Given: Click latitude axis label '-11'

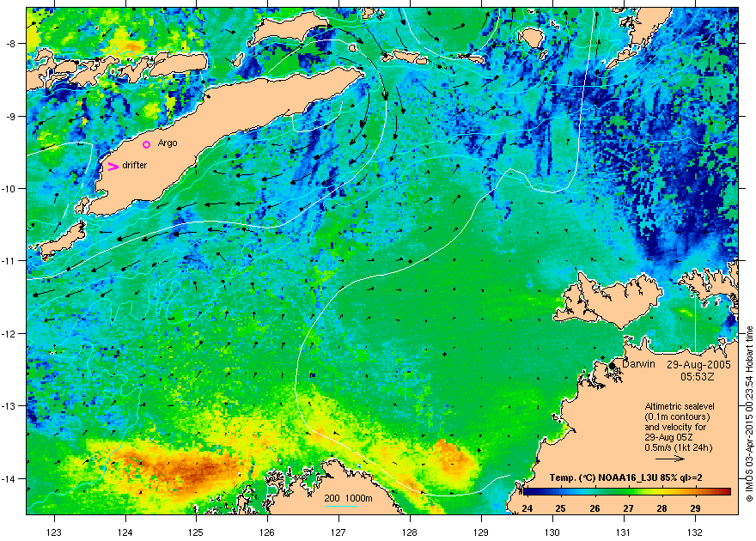Looking at the screenshot, I should click(9, 260).
